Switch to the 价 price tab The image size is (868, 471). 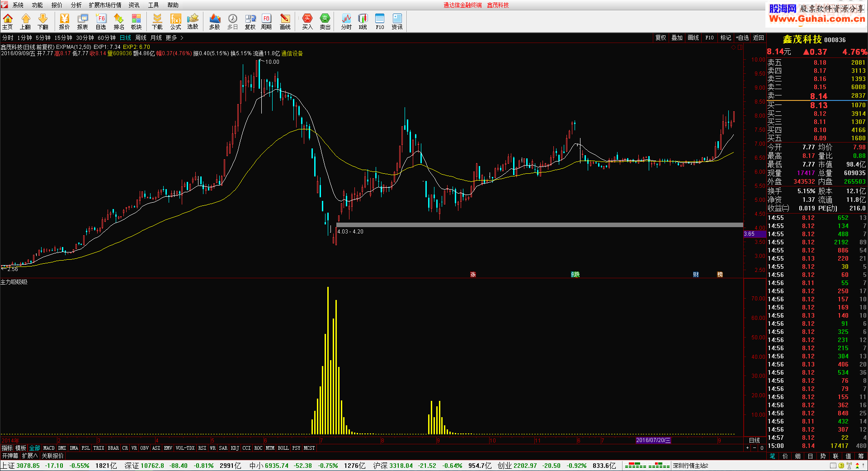(x=785, y=456)
